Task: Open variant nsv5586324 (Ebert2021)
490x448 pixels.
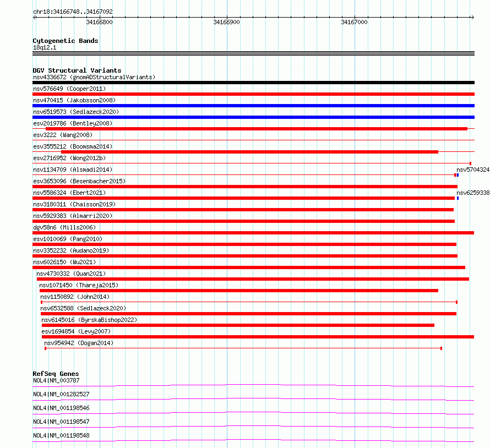Action: coord(69,193)
